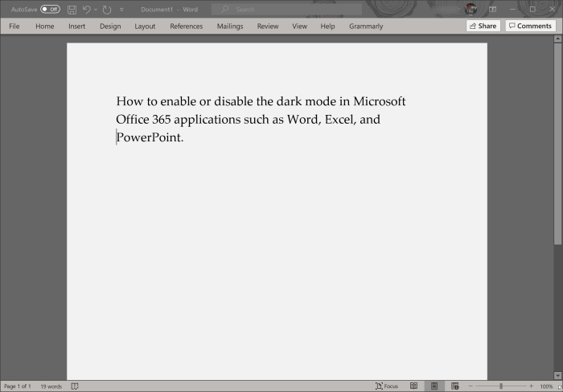563x392 pixels.
Task: Switch to Web Layout view
Action: pyautogui.click(x=455, y=386)
